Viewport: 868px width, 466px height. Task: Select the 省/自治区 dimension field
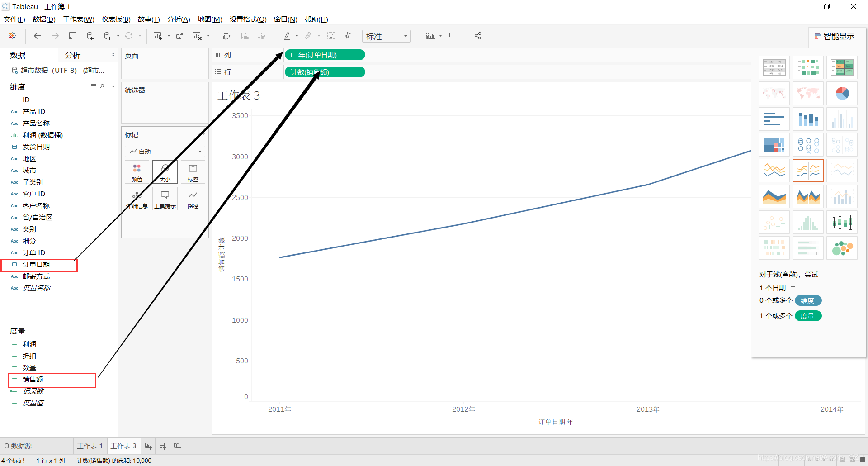pos(38,218)
